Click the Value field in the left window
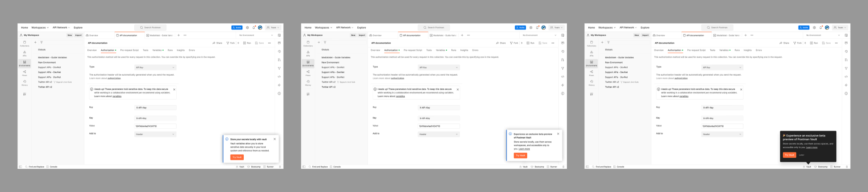 pyautogui.click(x=155, y=126)
